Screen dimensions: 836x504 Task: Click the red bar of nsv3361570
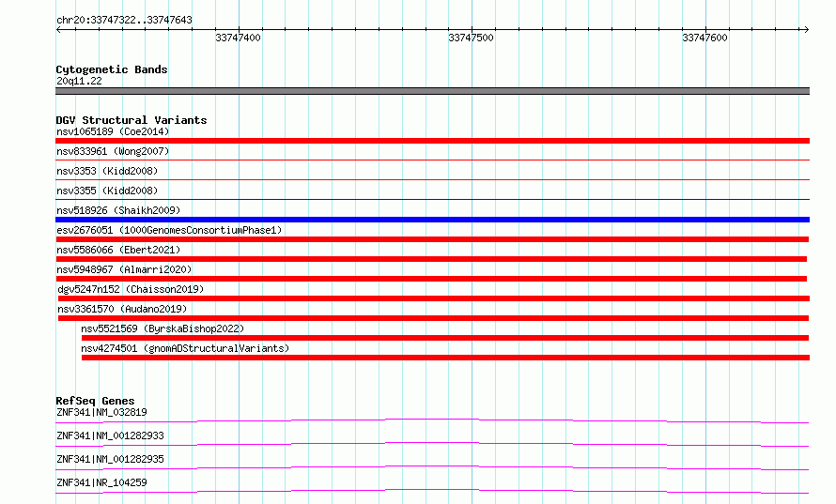tap(433, 318)
